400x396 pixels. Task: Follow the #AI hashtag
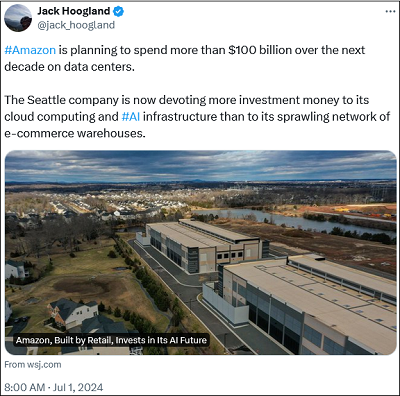pos(131,117)
